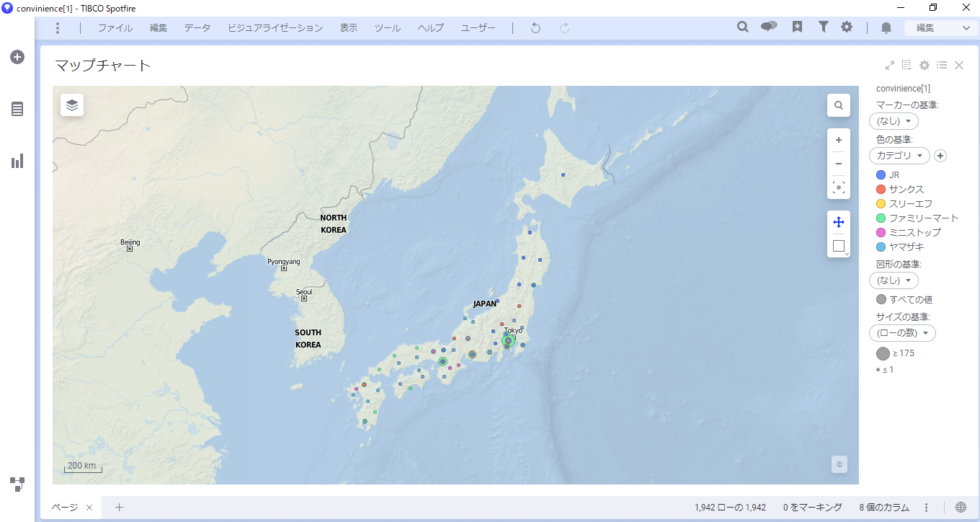Image resolution: width=980 pixels, height=522 pixels.
Task: Click the copyright icon on the map
Action: click(839, 464)
